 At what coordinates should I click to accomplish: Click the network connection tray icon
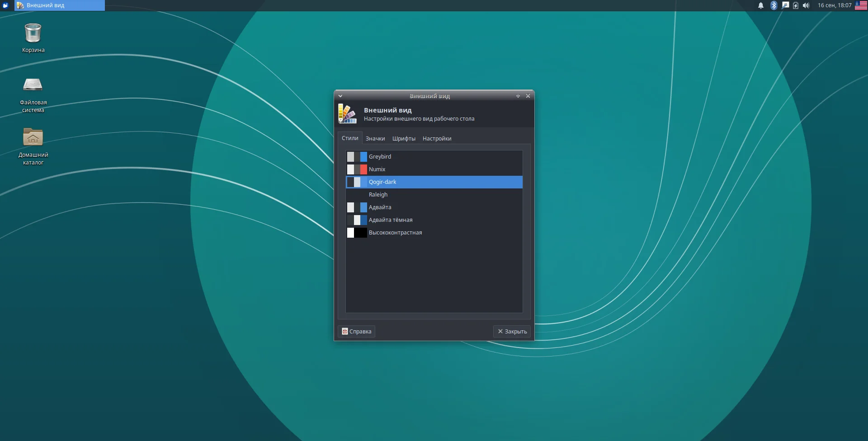785,5
